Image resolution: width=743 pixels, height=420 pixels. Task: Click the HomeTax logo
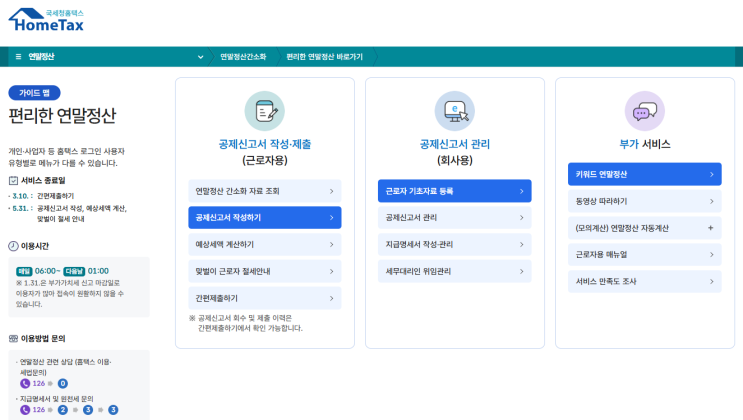[x=46, y=20]
